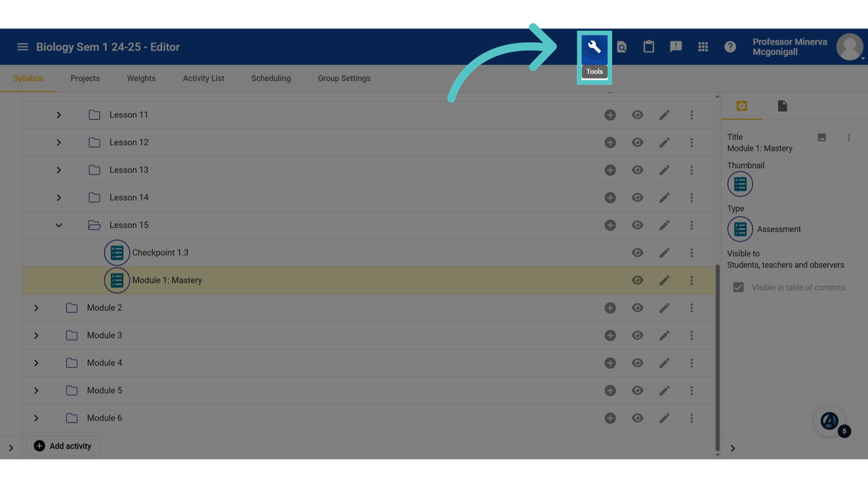The height and width of the screenshot is (488, 868).
Task: Open the Tools wrench icon
Action: [x=594, y=47]
